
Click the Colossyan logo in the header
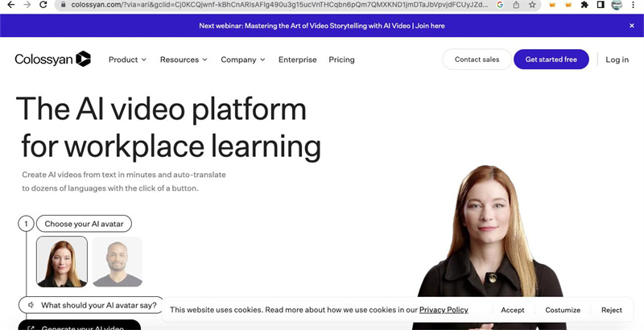click(52, 60)
